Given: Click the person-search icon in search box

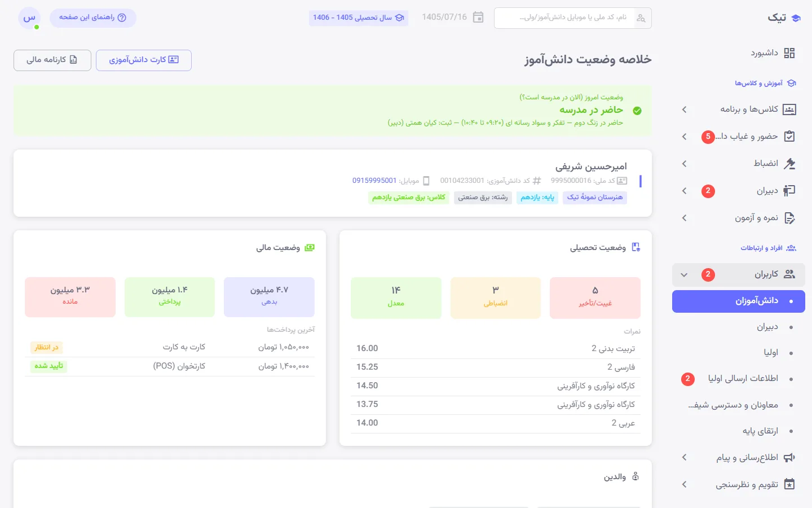Looking at the screenshot, I should click(641, 18).
